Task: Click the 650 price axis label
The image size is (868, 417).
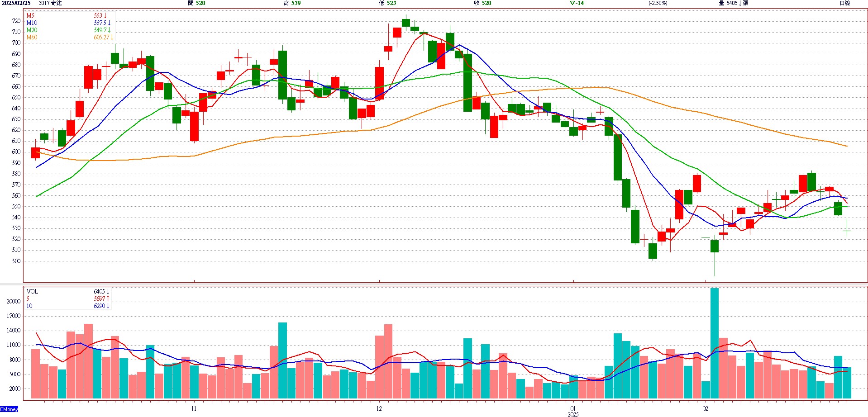Action: point(16,97)
